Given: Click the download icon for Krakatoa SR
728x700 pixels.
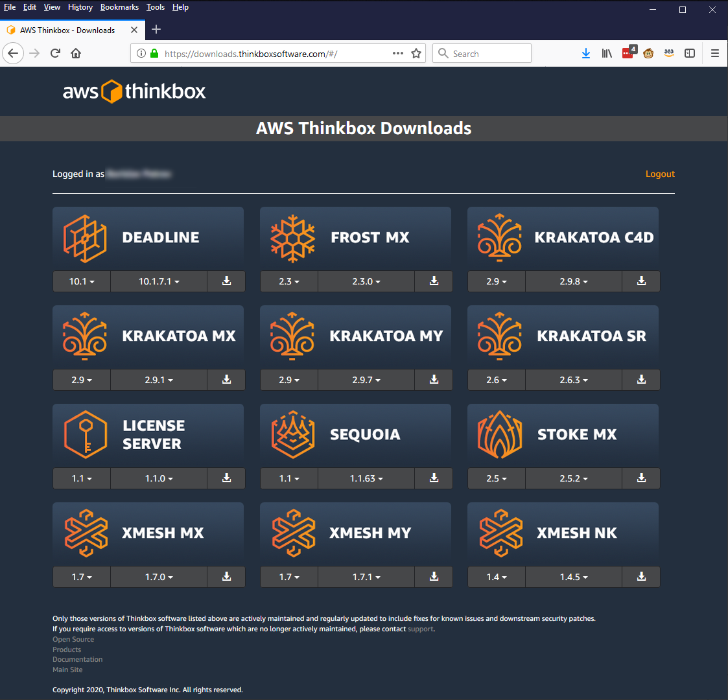Looking at the screenshot, I should tap(640, 380).
